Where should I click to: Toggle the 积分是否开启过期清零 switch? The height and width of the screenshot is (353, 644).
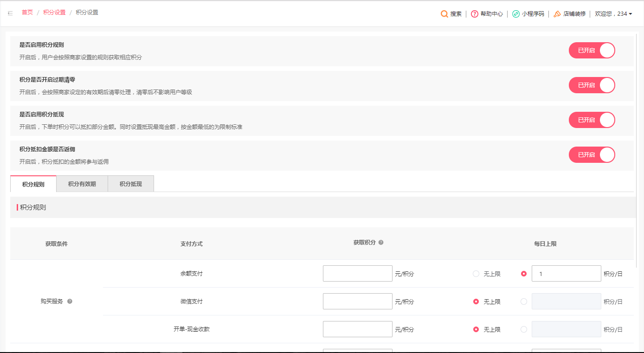click(592, 85)
